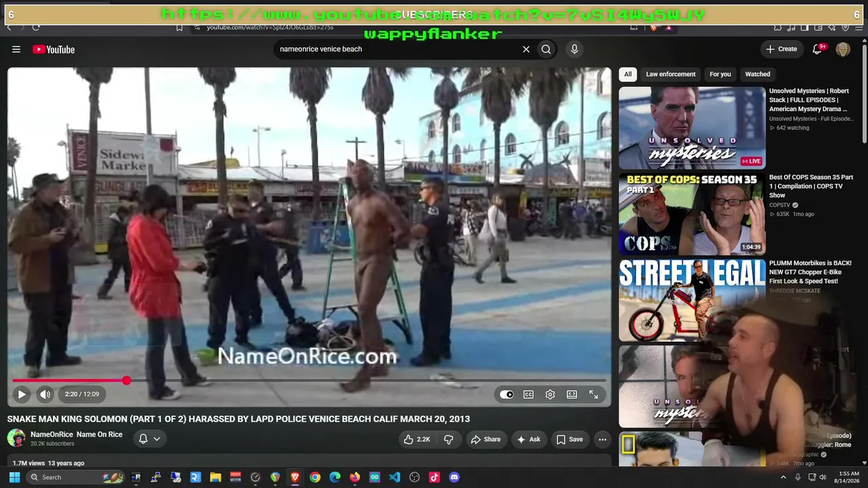Play the paused video
This screenshot has height=488, width=868.
point(22,394)
